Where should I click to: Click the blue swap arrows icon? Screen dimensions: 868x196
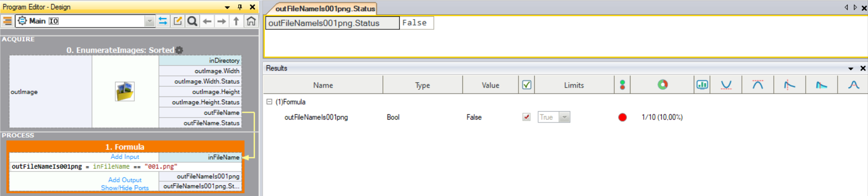[x=163, y=21]
